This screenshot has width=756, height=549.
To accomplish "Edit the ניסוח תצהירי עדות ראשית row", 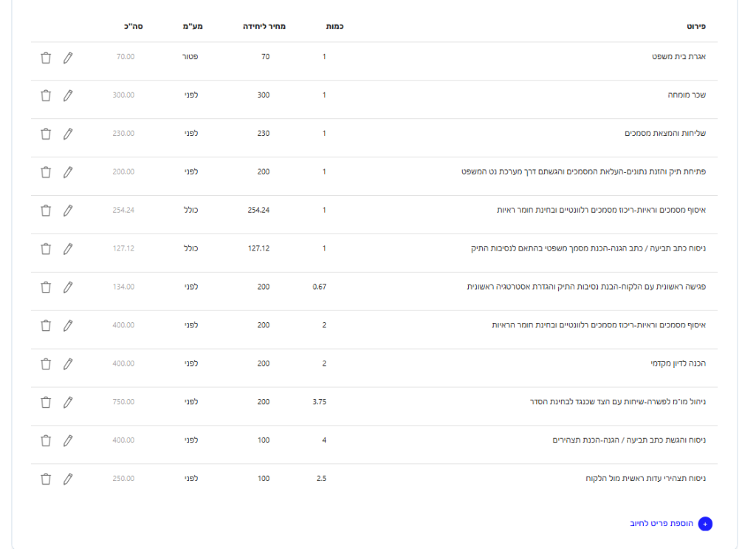I will (x=68, y=479).
